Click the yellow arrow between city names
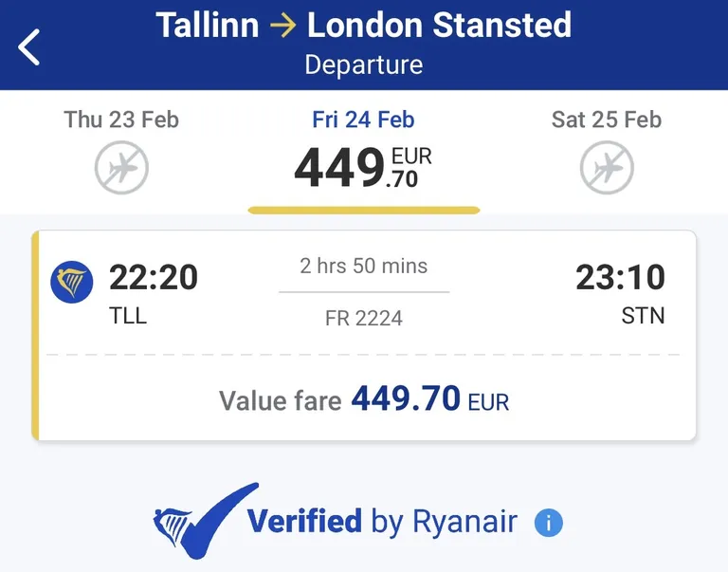 coord(283,26)
